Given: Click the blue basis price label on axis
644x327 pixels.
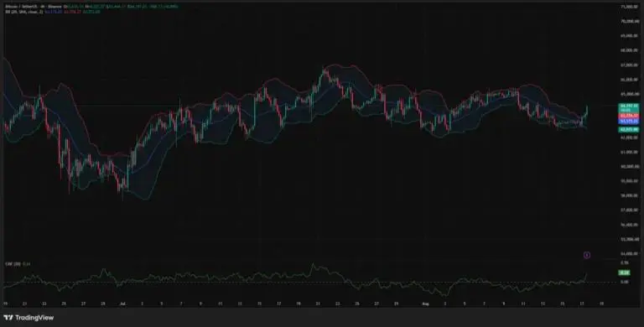Looking at the screenshot, I should [629, 122].
